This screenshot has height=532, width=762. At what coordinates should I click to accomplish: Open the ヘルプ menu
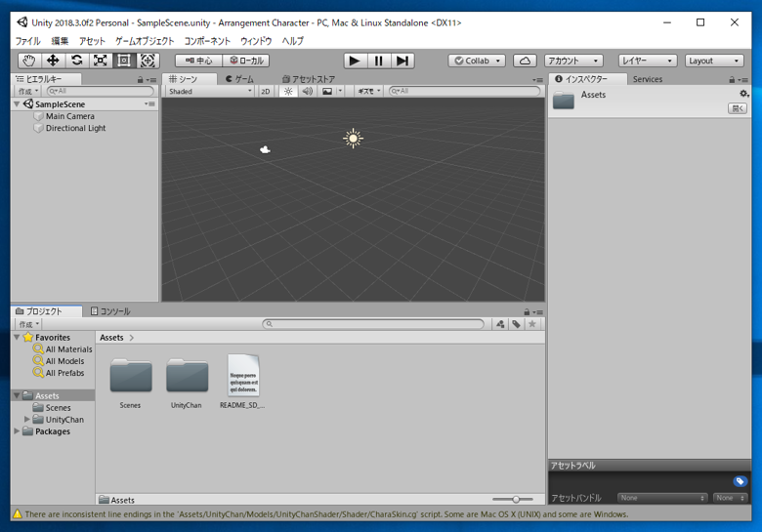(292, 41)
